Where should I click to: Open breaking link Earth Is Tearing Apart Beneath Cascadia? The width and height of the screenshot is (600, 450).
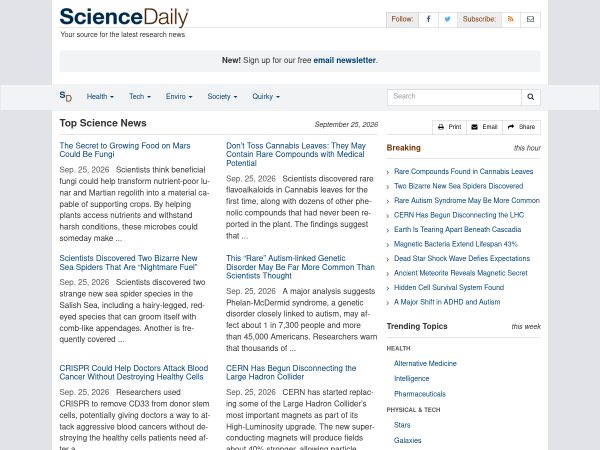[x=458, y=230]
